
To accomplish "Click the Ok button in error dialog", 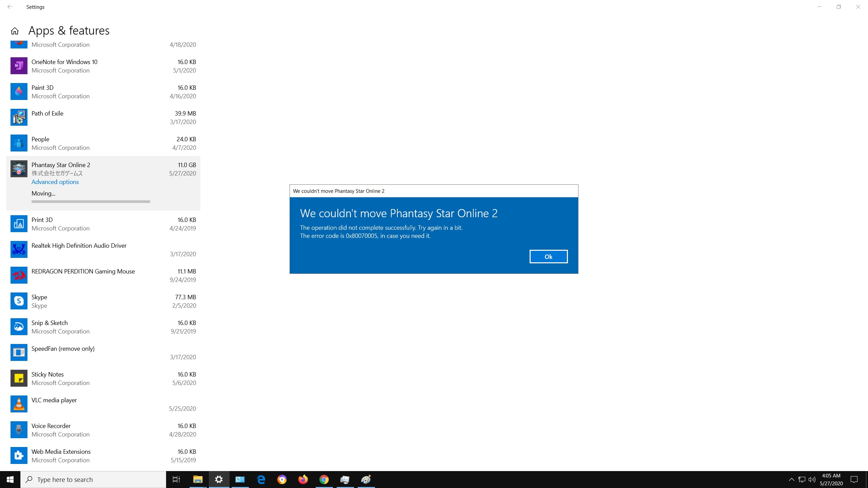I will 548,257.
